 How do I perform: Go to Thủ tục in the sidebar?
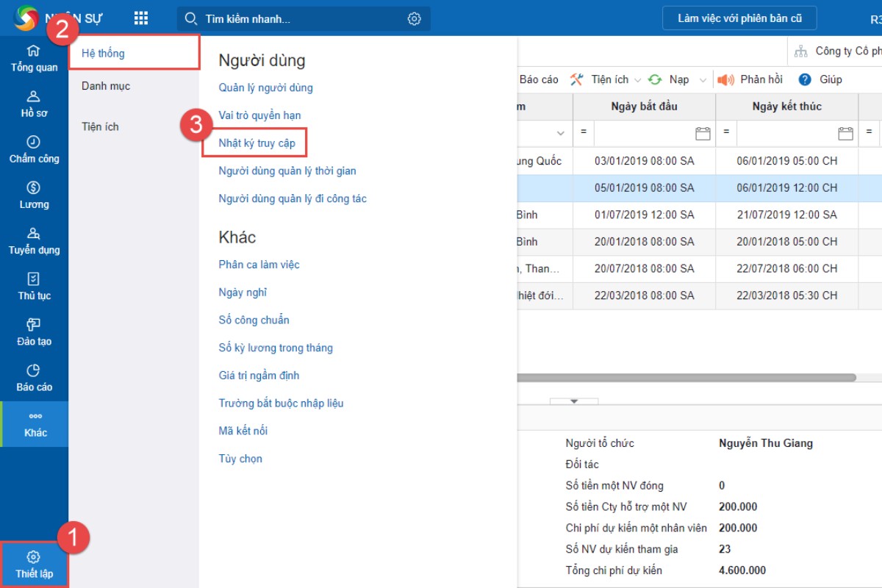34,287
